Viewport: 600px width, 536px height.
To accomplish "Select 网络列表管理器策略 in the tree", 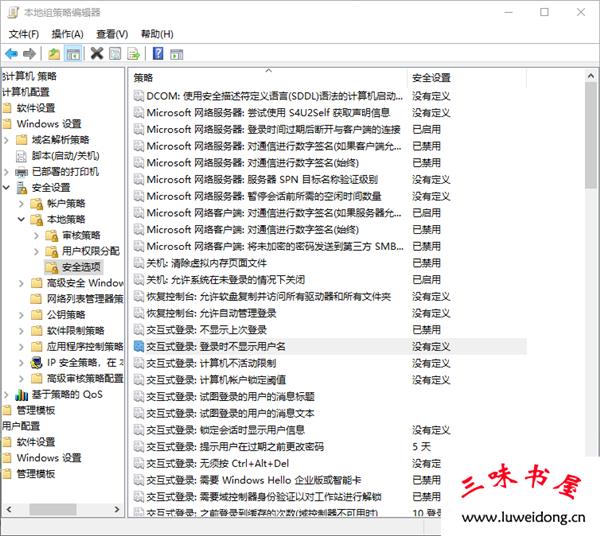I will tap(85, 299).
